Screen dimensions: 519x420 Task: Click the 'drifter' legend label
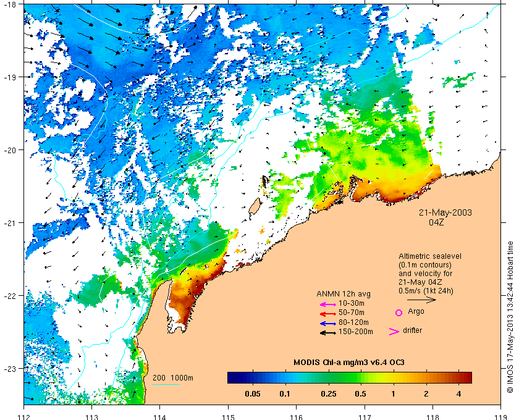(x=413, y=330)
